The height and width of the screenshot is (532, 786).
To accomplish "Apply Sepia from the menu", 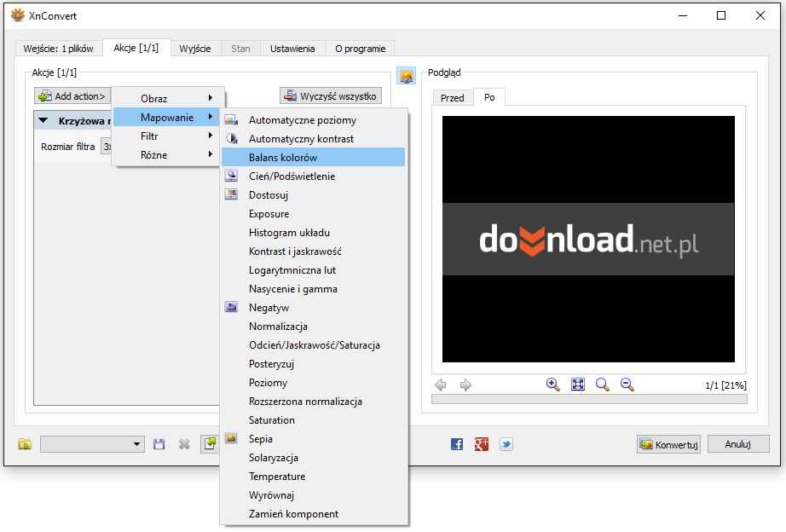I will click(314, 439).
